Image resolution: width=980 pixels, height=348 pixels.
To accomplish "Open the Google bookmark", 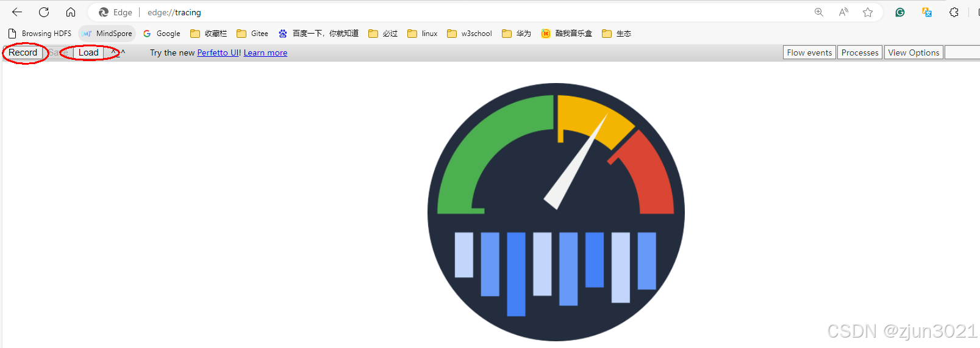I will [162, 34].
